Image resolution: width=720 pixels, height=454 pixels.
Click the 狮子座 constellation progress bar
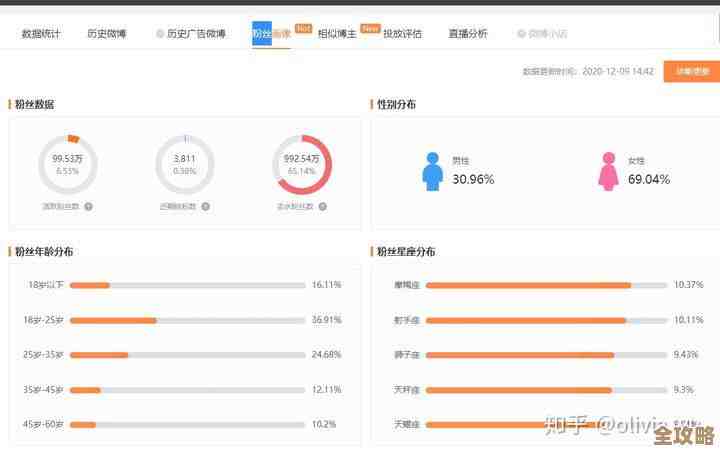point(546,355)
